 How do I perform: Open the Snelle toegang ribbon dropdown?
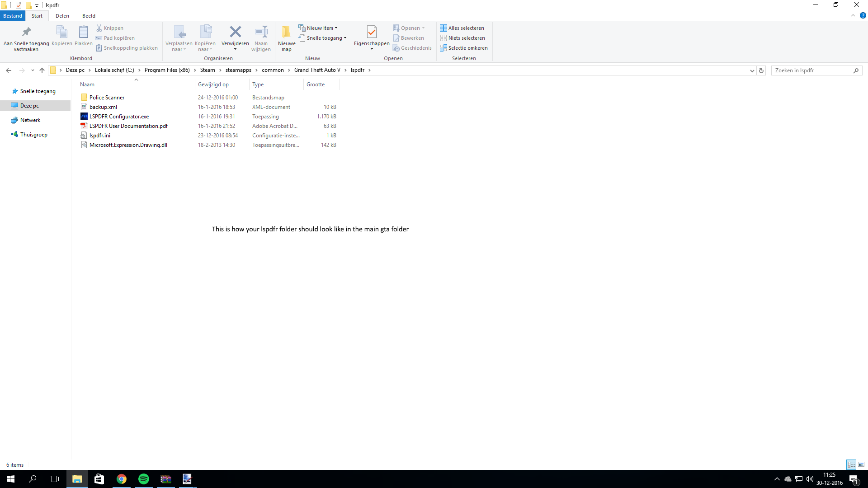(323, 38)
